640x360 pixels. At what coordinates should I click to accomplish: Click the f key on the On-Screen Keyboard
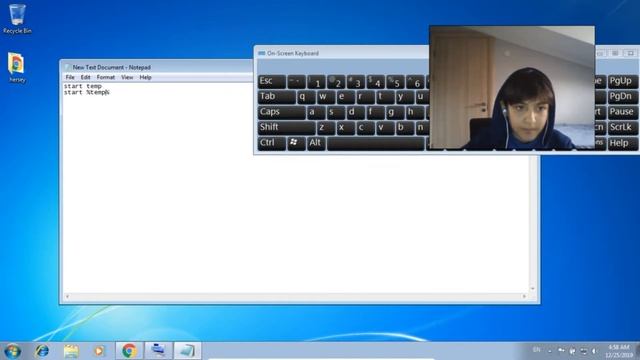tap(375, 112)
